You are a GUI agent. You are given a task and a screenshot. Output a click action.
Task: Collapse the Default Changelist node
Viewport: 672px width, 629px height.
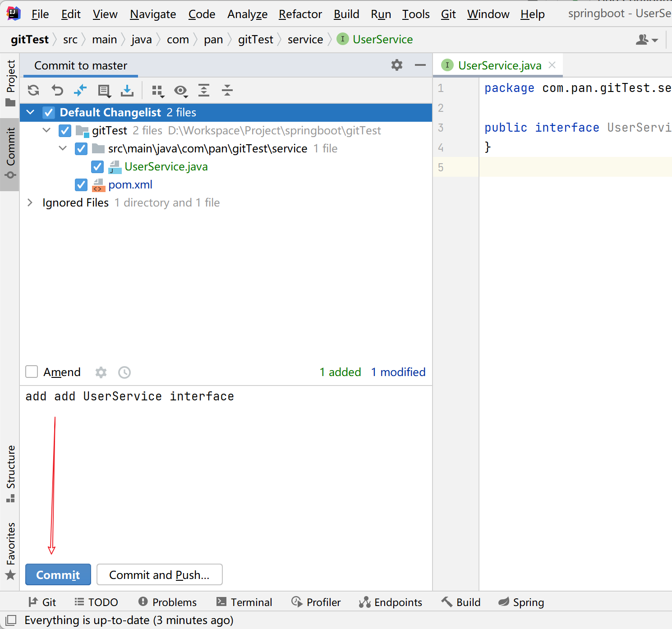coord(31,112)
